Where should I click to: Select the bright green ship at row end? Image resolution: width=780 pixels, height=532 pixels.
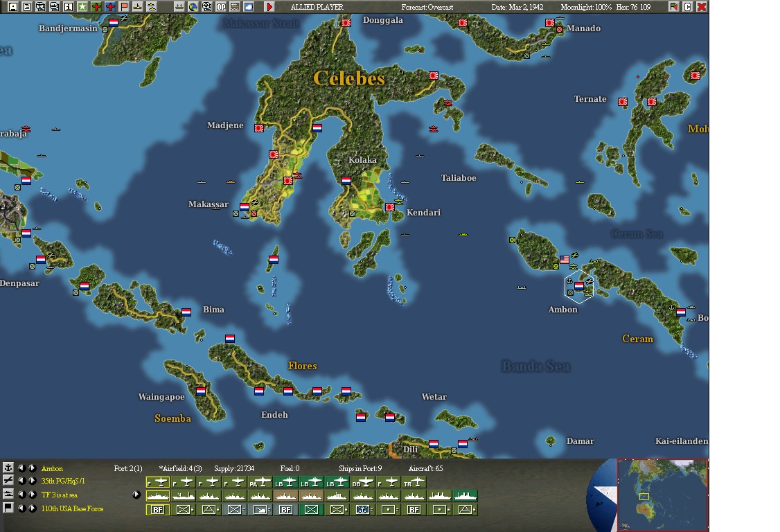[465, 496]
